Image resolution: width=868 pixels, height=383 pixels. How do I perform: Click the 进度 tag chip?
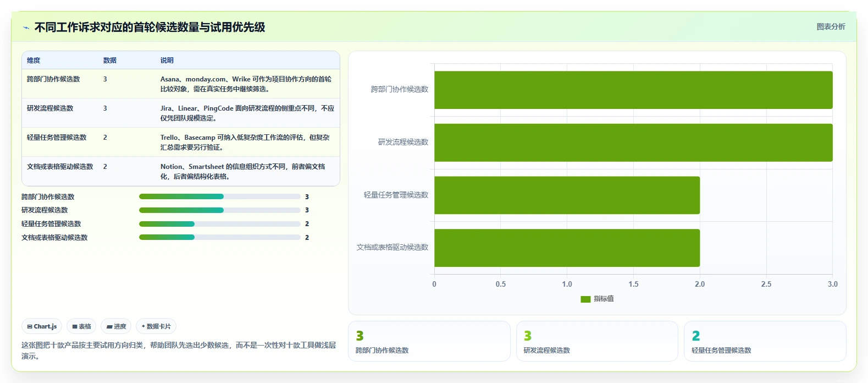click(x=116, y=326)
